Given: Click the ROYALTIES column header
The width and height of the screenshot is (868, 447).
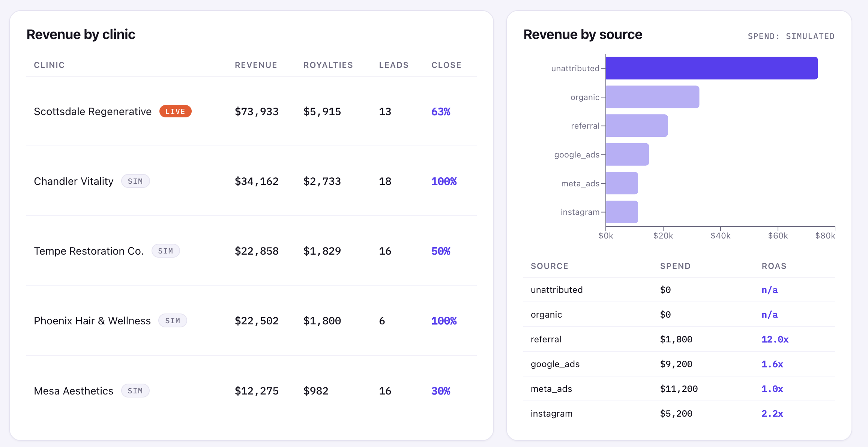Looking at the screenshot, I should 328,65.
